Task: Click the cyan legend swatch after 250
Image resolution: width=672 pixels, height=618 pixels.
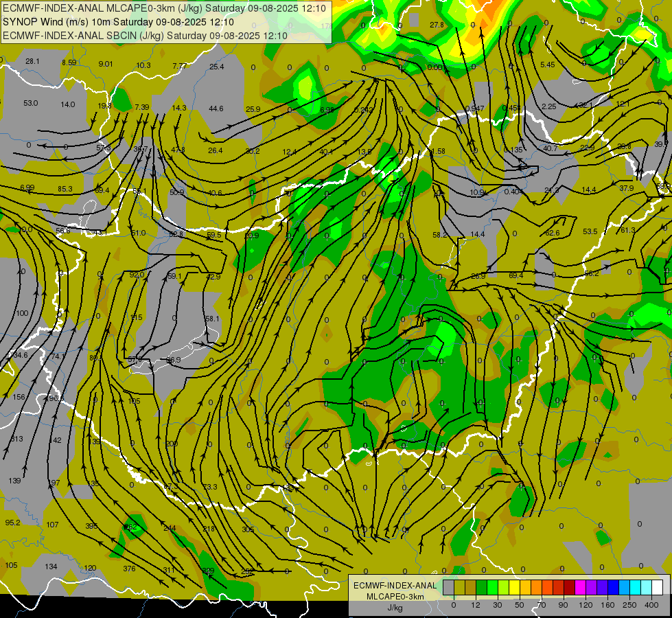Action: point(636,587)
